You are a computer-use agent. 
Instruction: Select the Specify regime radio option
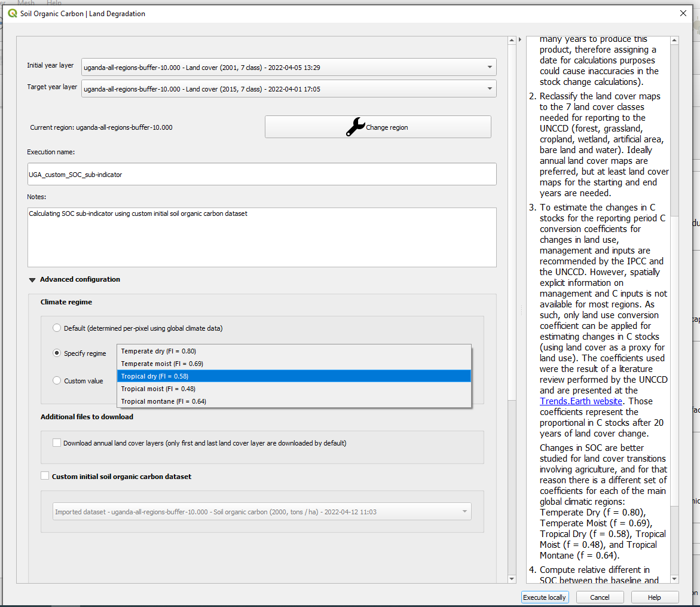[x=57, y=353]
